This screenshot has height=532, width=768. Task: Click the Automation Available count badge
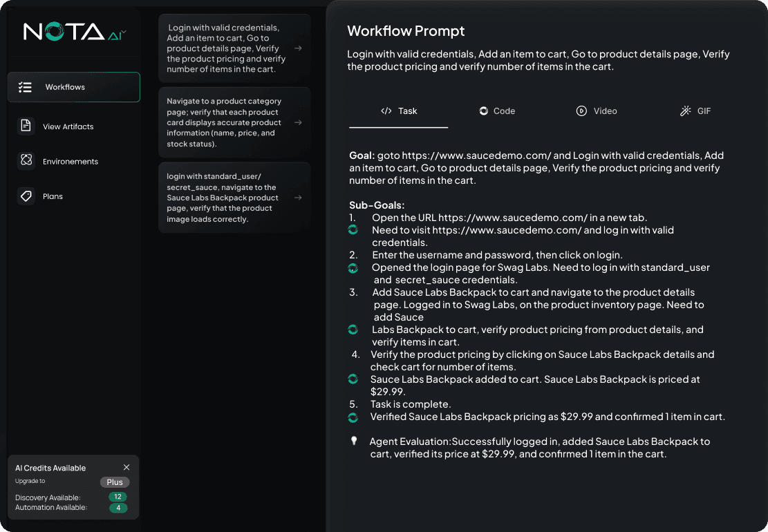118,508
